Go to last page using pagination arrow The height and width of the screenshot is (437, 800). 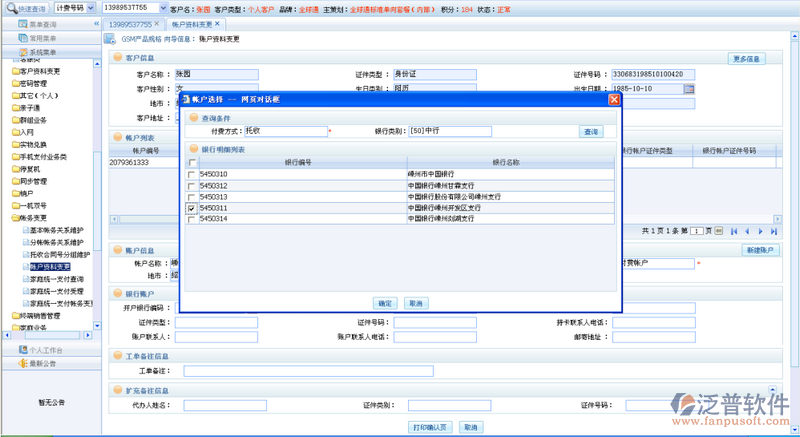pos(773,230)
